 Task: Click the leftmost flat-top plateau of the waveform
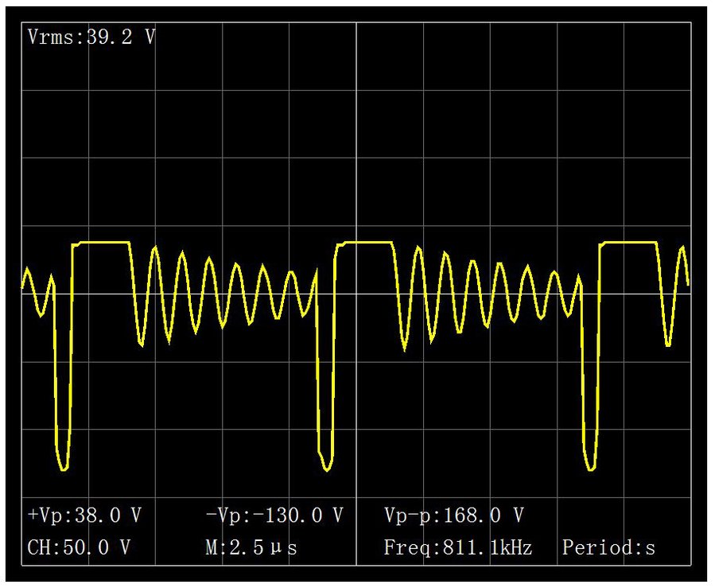click(x=103, y=242)
